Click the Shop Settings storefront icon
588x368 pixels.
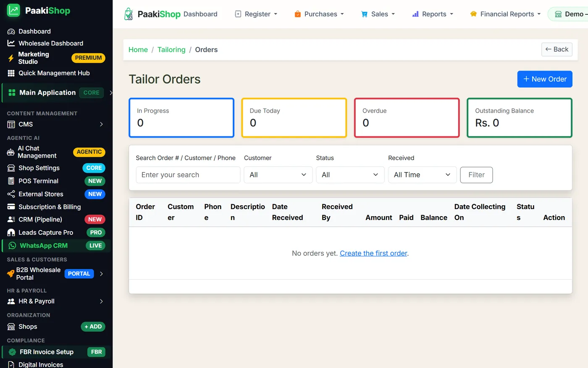[11, 168]
